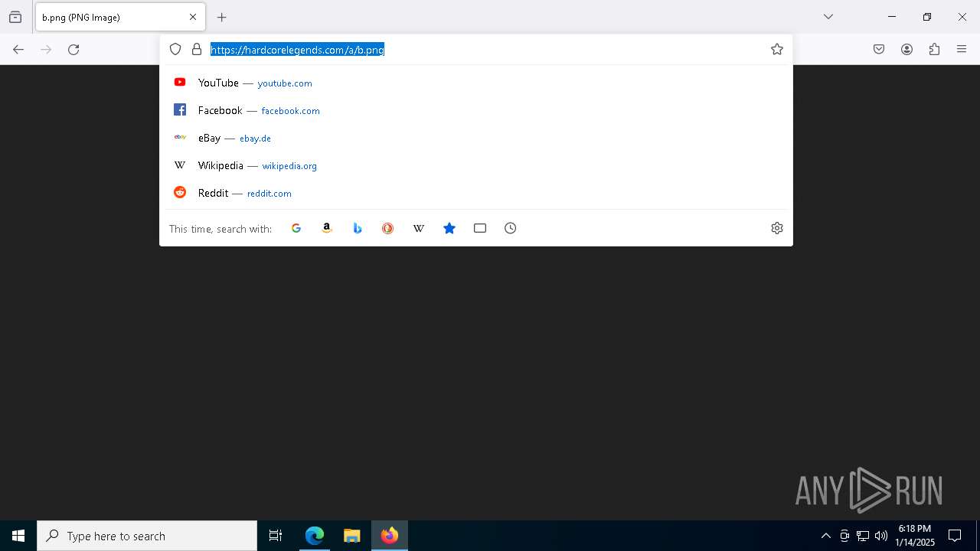Open the Wikipedia suggestion

tap(476, 165)
